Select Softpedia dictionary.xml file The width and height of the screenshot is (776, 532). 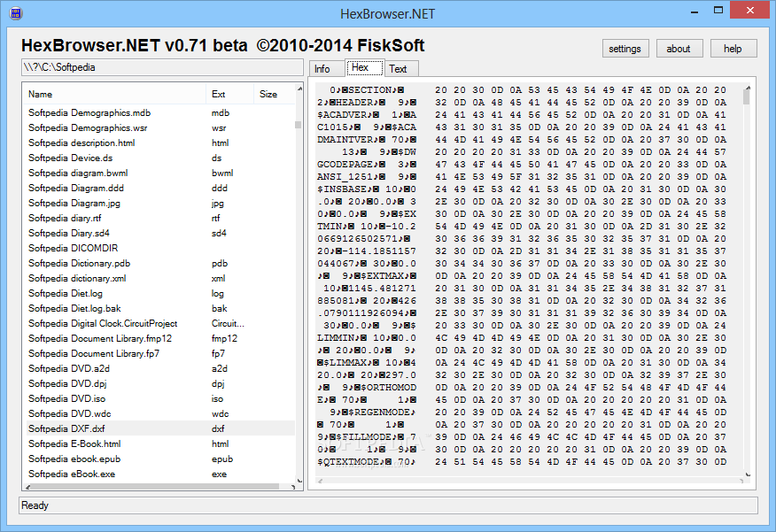click(159, 278)
